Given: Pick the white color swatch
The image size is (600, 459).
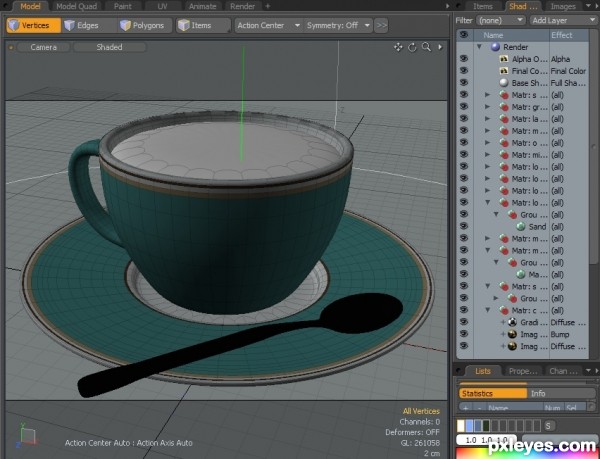Looking at the screenshot, I should coord(461,425).
